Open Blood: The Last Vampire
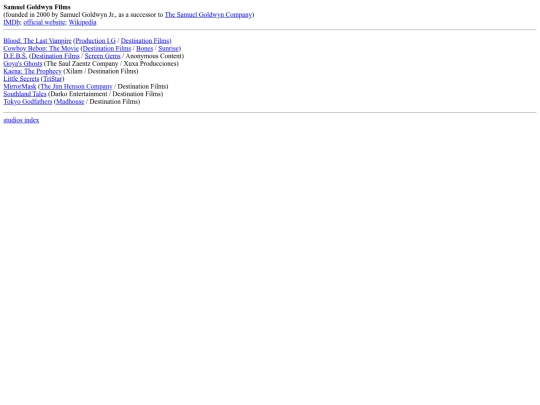This screenshot has width=540, height=405. click(x=38, y=41)
